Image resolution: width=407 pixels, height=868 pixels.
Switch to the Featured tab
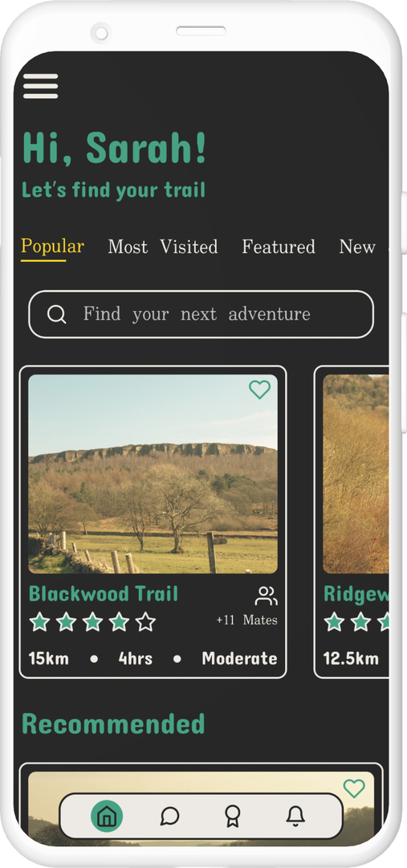278,247
